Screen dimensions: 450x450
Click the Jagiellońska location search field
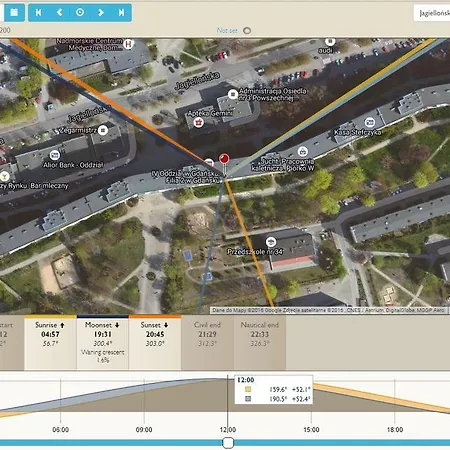click(x=432, y=13)
